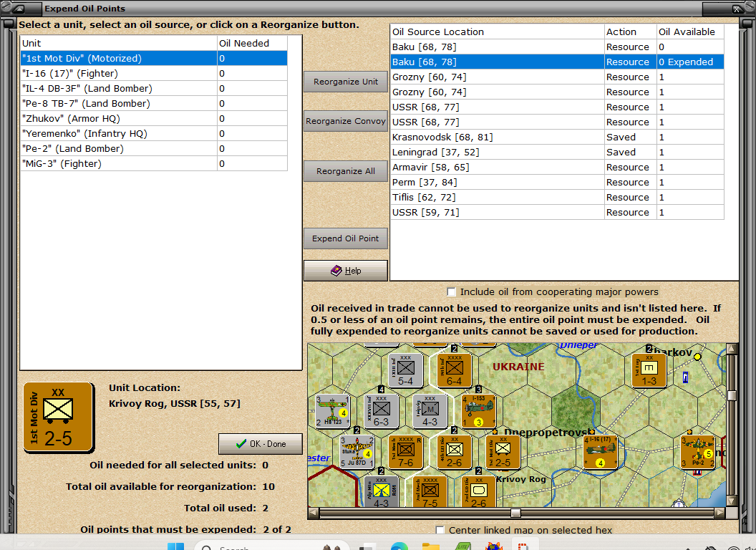The image size is (756, 550).
Task: Select the 2-5 motorized counter at Krivoy Rog
Action: point(503,452)
